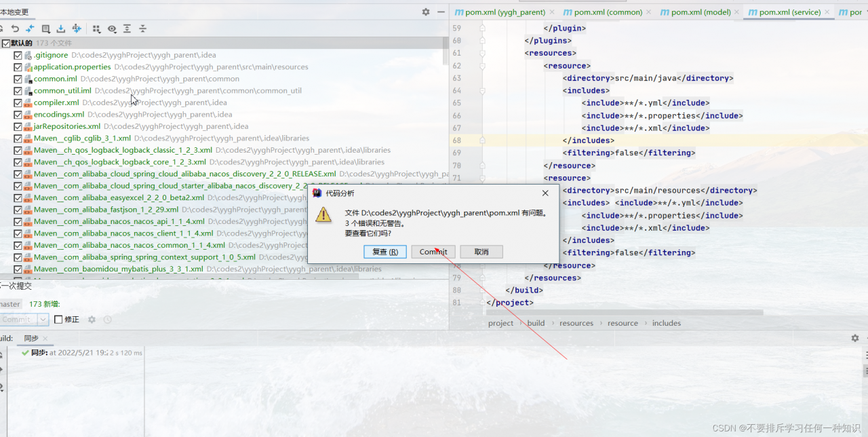
Task: Click 'src/main/java' directory text on line 63
Action: [646, 78]
